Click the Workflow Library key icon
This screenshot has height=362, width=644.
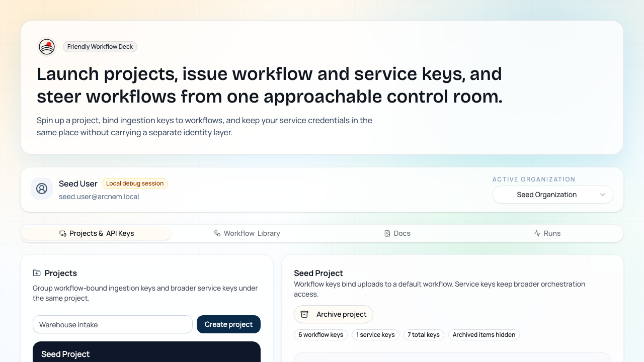coord(216,233)
